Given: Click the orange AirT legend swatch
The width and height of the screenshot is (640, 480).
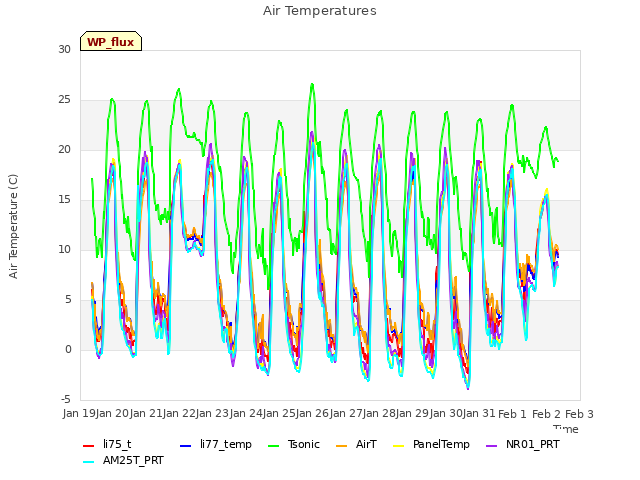Looking at the screenshot, I should click(x=341, y=446).
